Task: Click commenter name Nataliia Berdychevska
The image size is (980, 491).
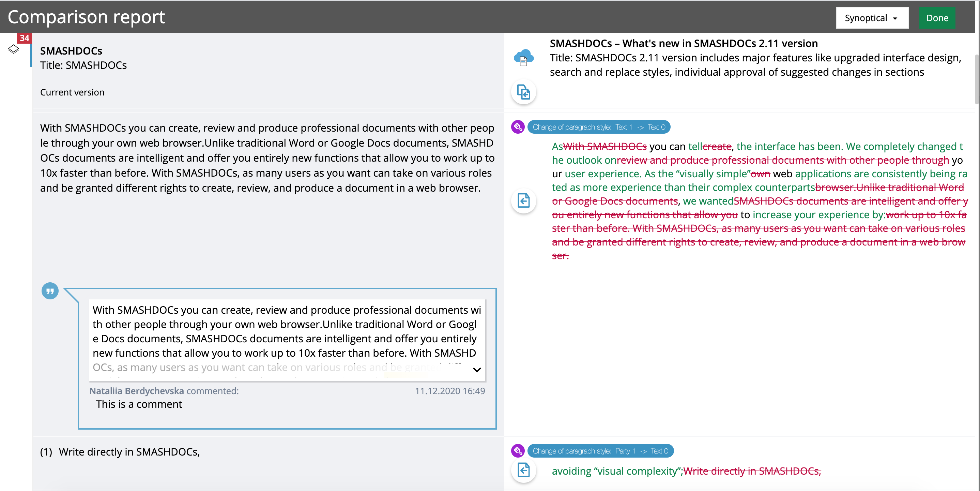Action: click(x=137, y=391)
